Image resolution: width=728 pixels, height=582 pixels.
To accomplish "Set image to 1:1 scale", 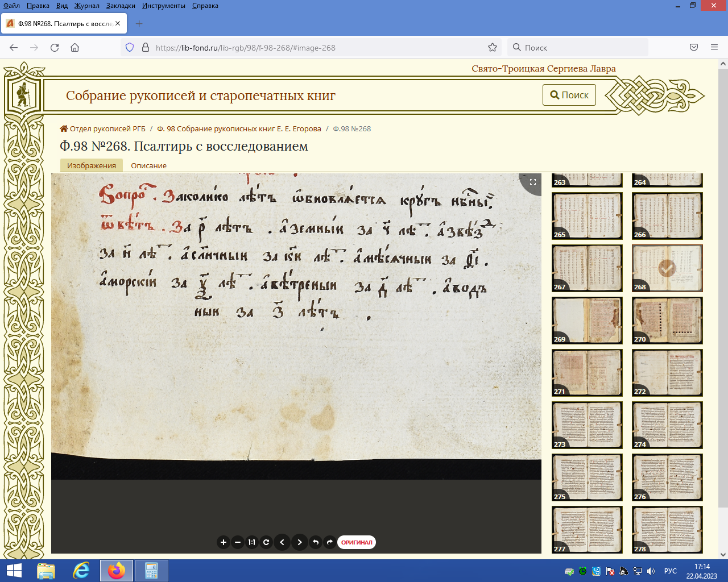I will tap(252, 542).
